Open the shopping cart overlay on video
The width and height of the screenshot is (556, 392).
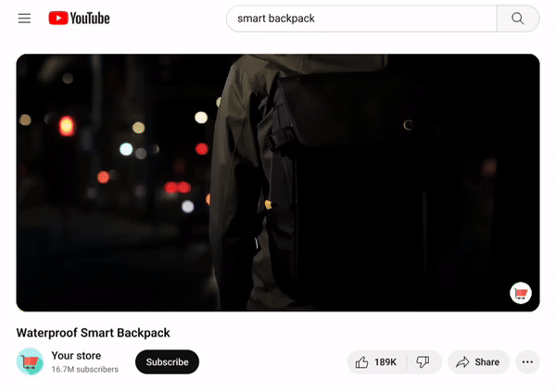[x=521, y=293]
